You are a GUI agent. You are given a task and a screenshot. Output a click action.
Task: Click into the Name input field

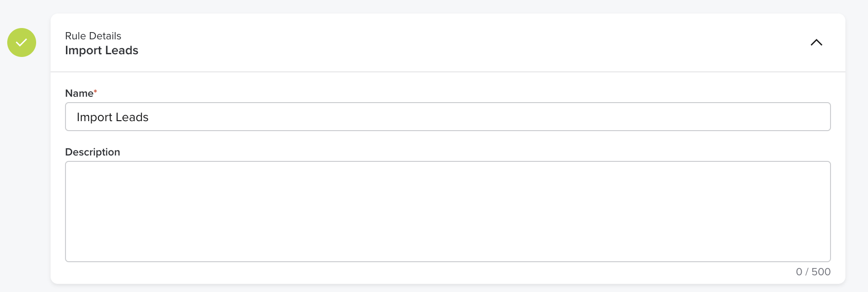pos(447,117)
